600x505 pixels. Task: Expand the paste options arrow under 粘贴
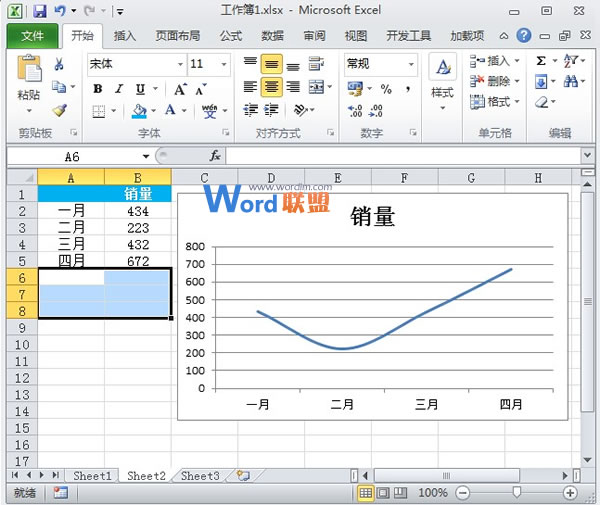point(29,111)
